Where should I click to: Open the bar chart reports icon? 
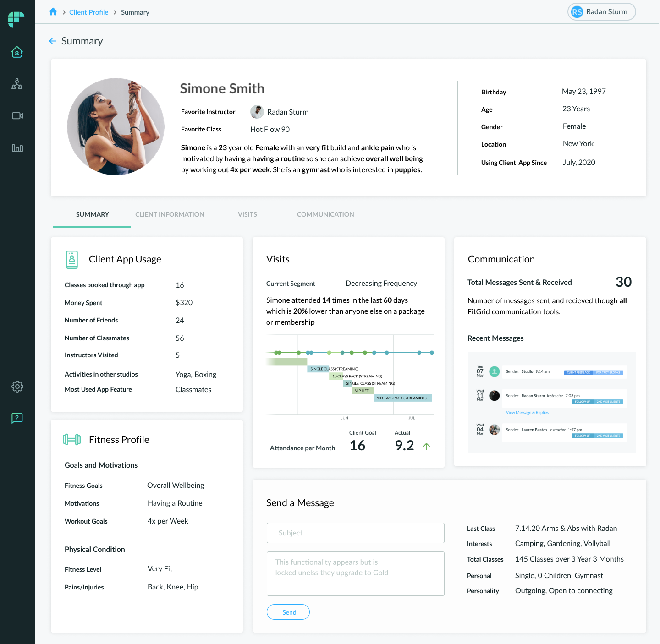tap(17, 148)
